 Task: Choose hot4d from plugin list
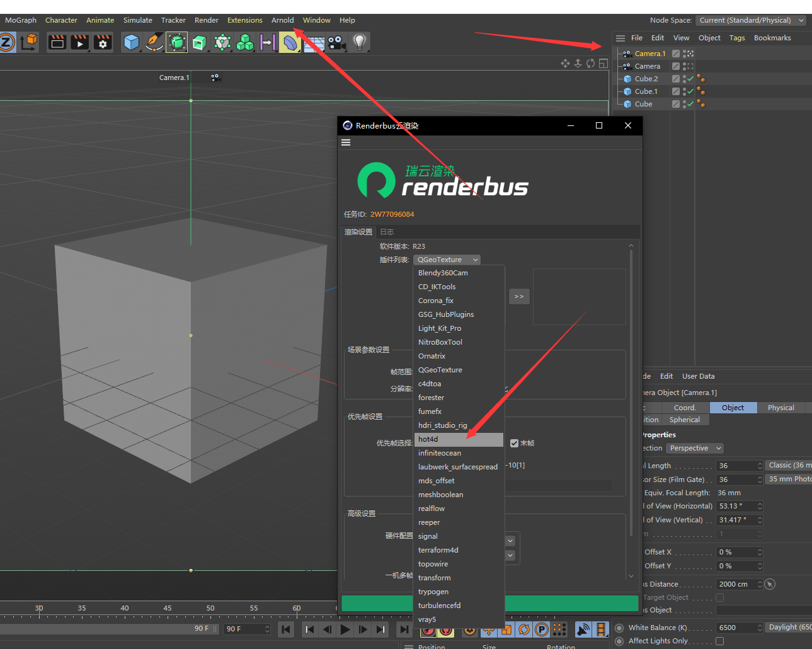[459, 439]
